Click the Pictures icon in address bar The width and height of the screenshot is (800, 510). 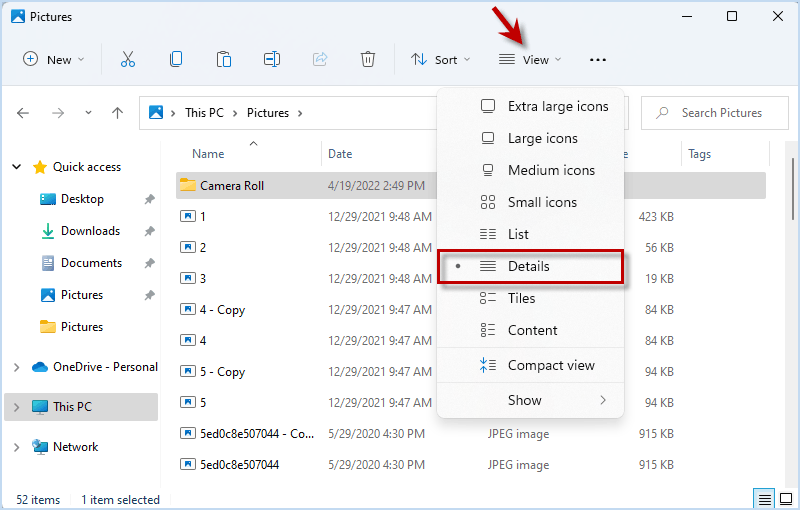click(156, 112)
